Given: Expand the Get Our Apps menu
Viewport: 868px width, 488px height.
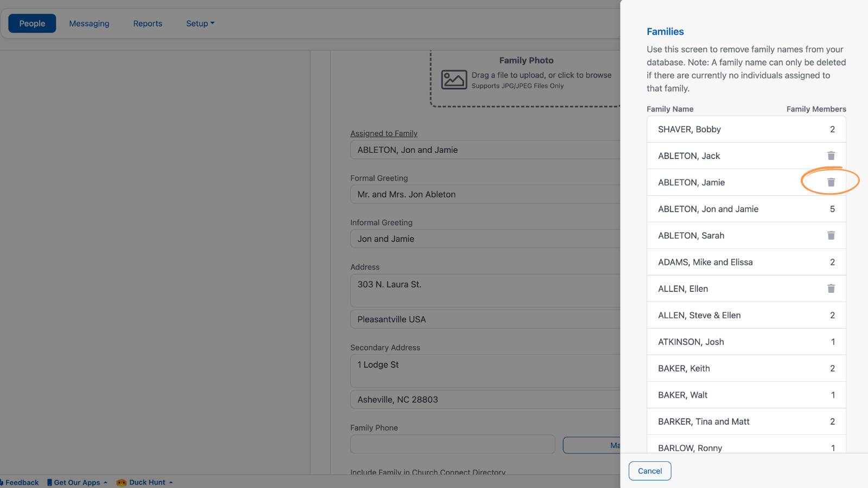Looking at the screenshot, I should pyautogui.click(x=77, y=483).
